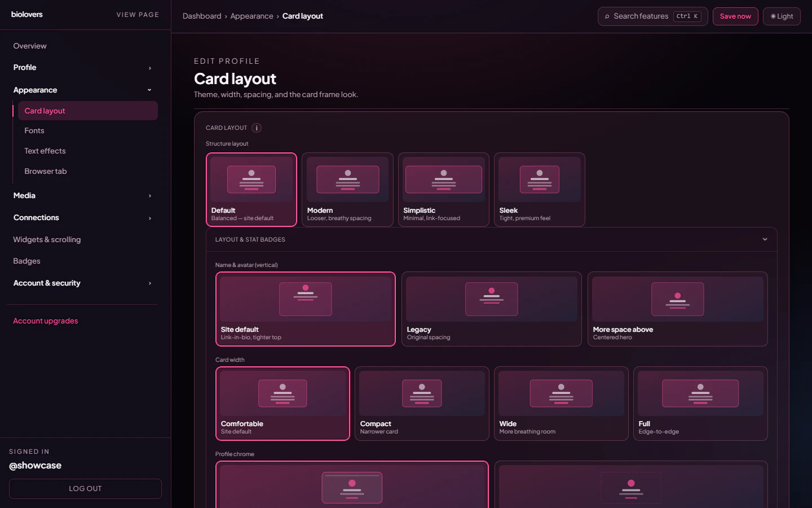Expand the Connections sidebar section
The height and width of the screenshot is (508, 812).
pos(82,218)
